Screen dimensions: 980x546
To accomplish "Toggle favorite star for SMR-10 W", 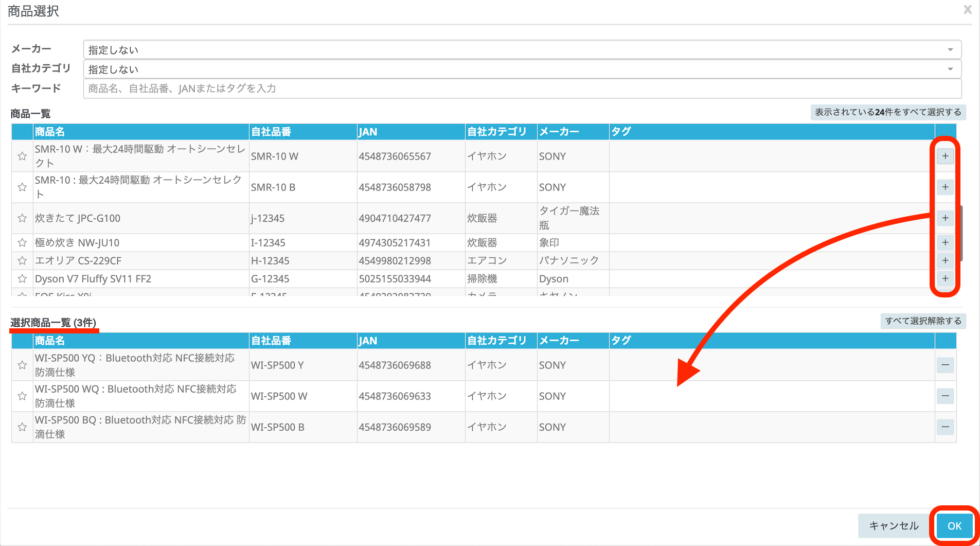I will (22, 156).
